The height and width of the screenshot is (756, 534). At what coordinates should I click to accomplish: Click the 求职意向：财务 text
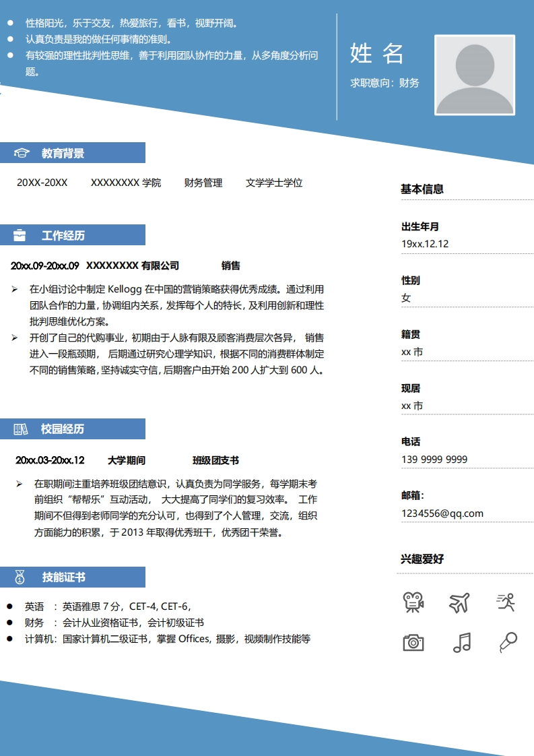385,83
